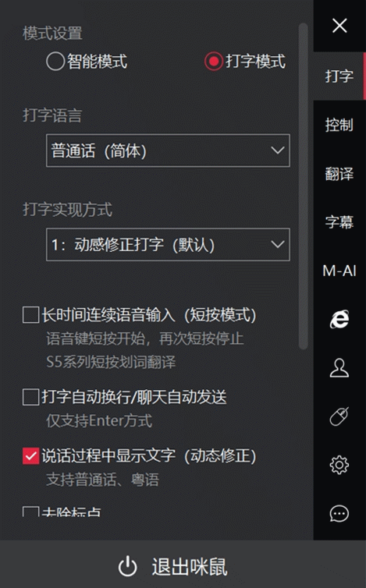
Task: Click the vertical scrollbar of settings panel
Action: [304, 186]
